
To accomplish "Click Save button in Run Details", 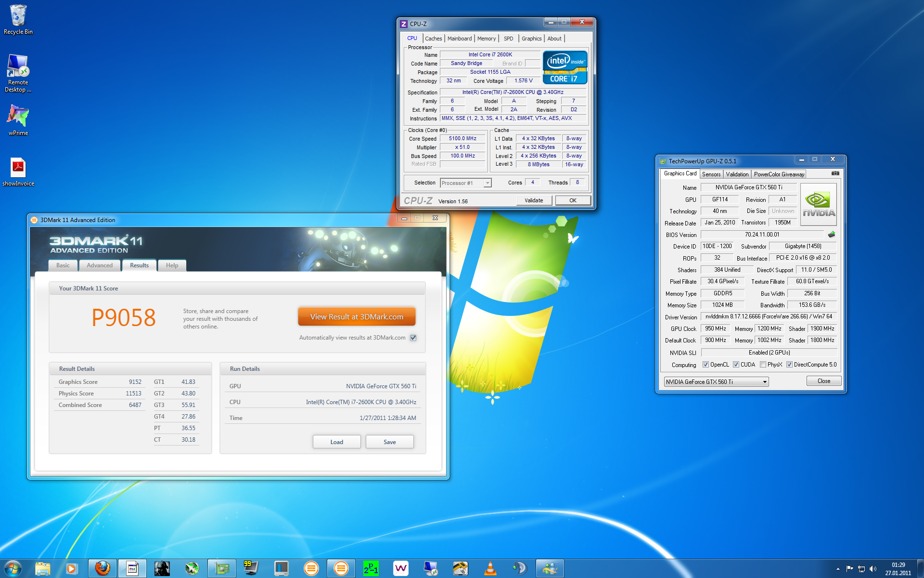I will click(390, 442).
